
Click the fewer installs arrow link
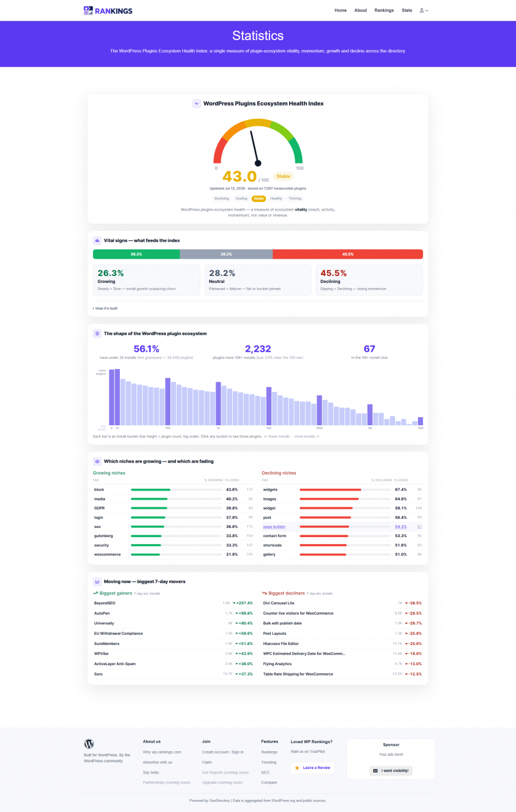(x=277, y=436)
